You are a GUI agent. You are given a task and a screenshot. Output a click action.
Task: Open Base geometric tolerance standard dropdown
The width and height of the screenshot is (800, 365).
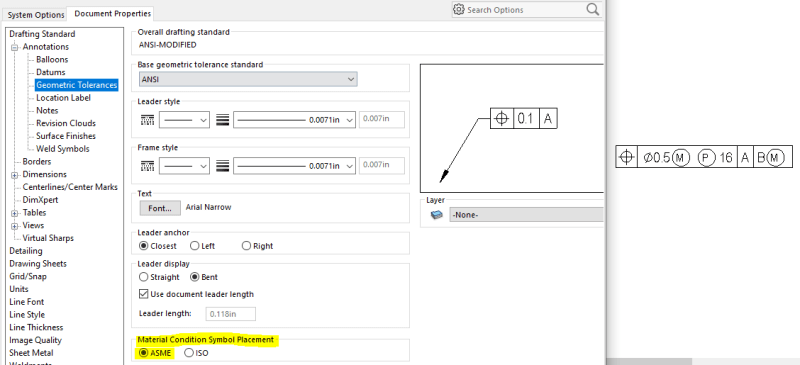click(x=248, y=79)
